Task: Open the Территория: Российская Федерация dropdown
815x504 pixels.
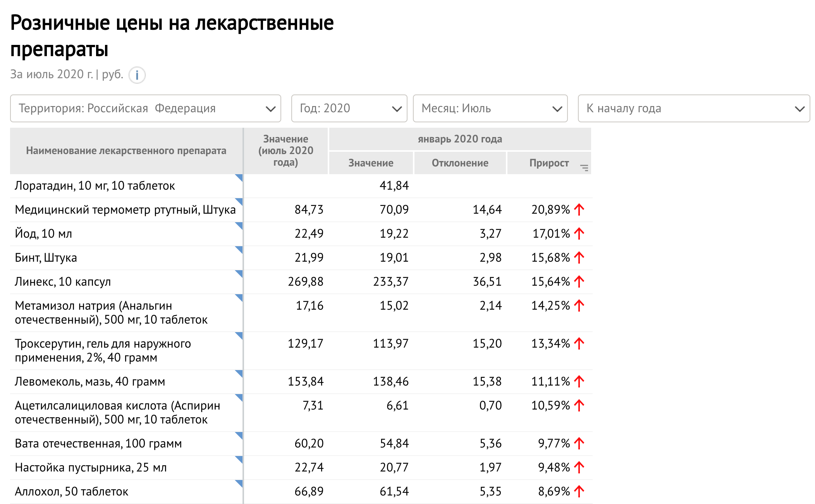Action: 145,108
